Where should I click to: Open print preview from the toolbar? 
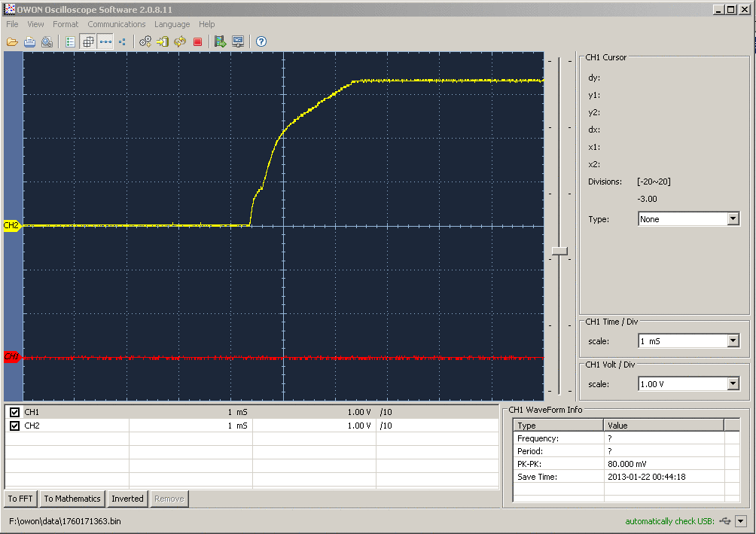(47, 42)
